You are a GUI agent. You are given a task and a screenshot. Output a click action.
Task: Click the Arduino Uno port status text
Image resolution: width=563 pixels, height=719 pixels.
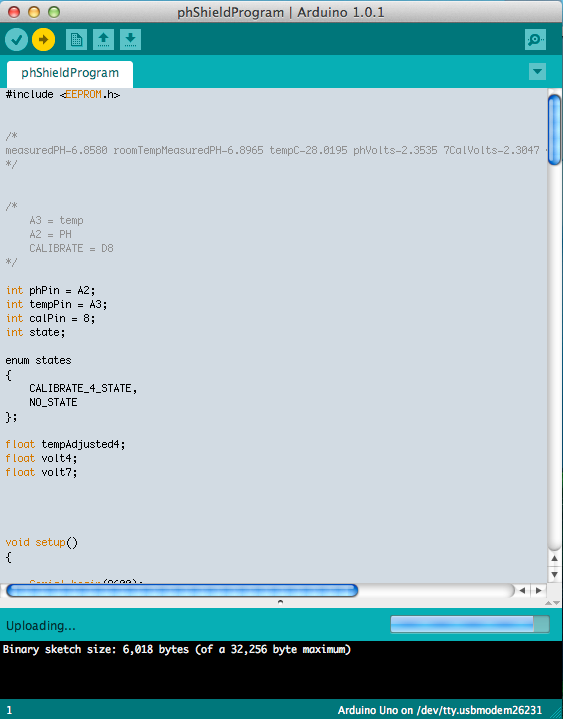pyautogui.click(x=440, y=710)
